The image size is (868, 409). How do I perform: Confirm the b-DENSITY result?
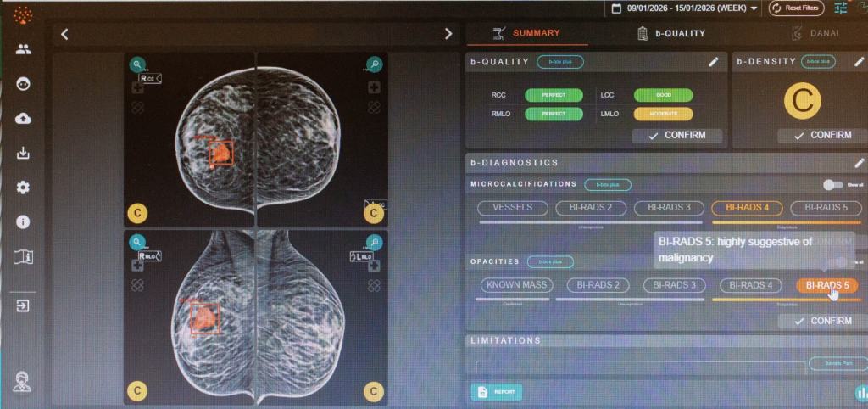click(821, 135)
